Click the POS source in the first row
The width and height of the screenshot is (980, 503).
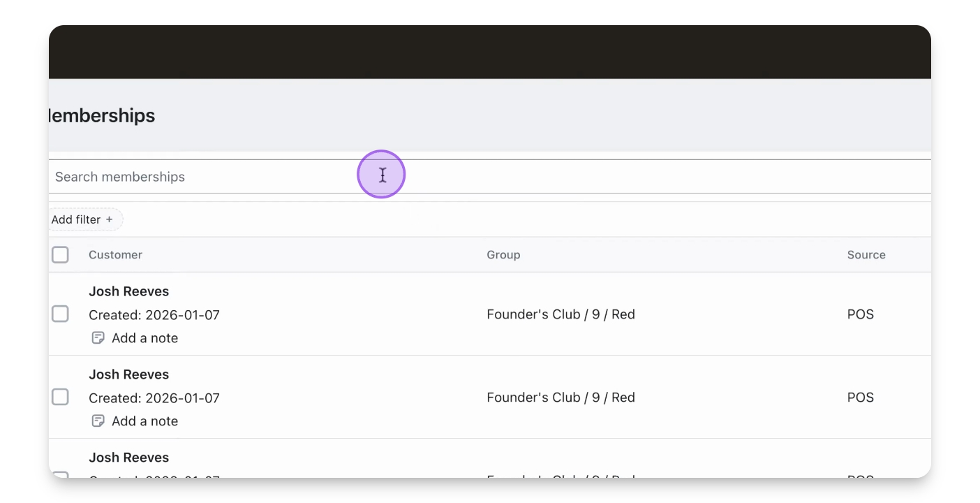coord(860,314)
